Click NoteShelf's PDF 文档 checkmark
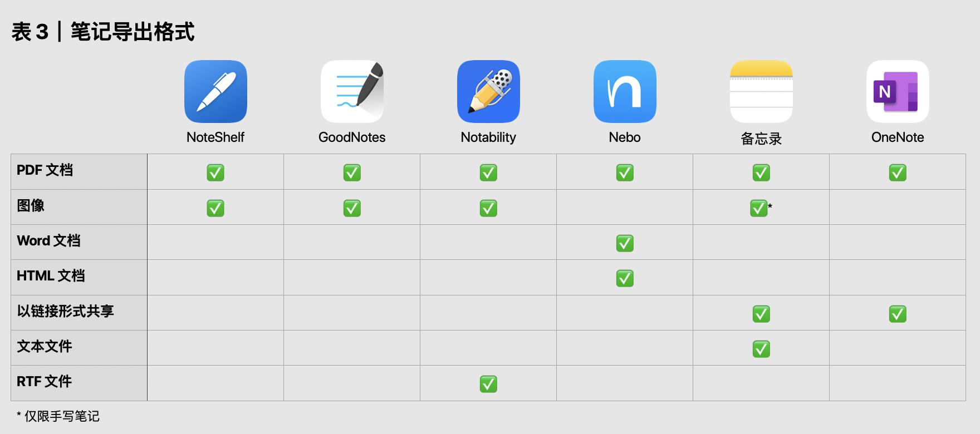The height and width of the screenshot is (434, 980). point(215,172)
